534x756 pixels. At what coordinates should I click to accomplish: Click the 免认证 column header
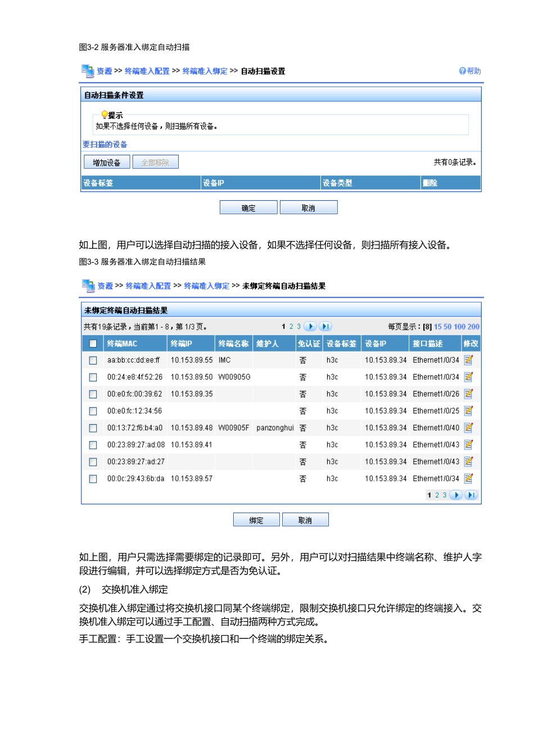pyautogui.click(x=309, y=344)
